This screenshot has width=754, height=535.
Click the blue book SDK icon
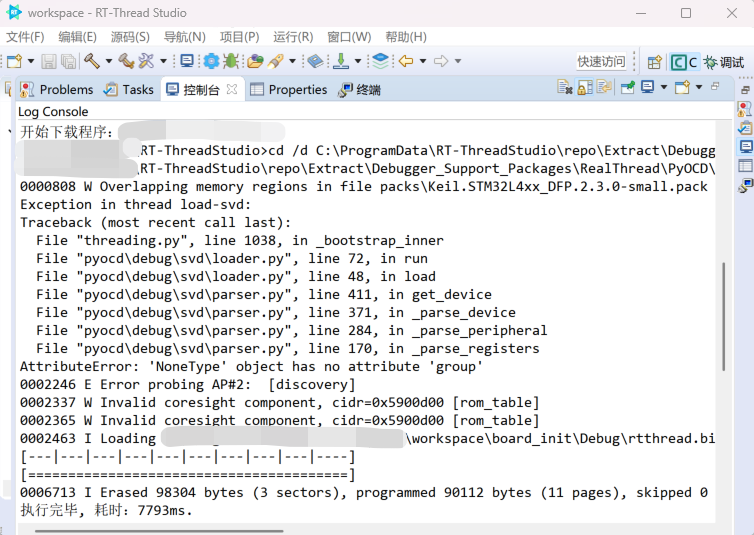point(315,61)
